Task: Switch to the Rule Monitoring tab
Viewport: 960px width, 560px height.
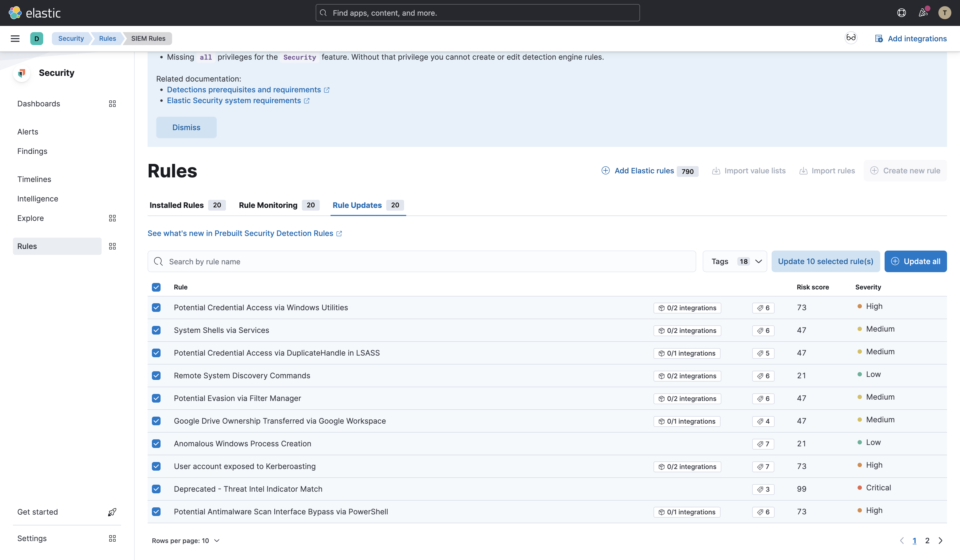Action: pos(268,205)
